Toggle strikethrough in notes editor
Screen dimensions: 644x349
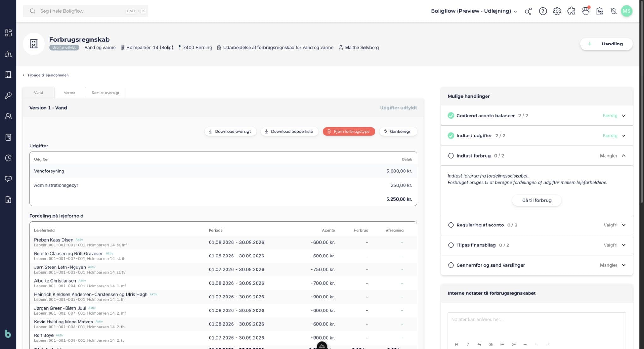pyautogui.click(x=479, y=344)
